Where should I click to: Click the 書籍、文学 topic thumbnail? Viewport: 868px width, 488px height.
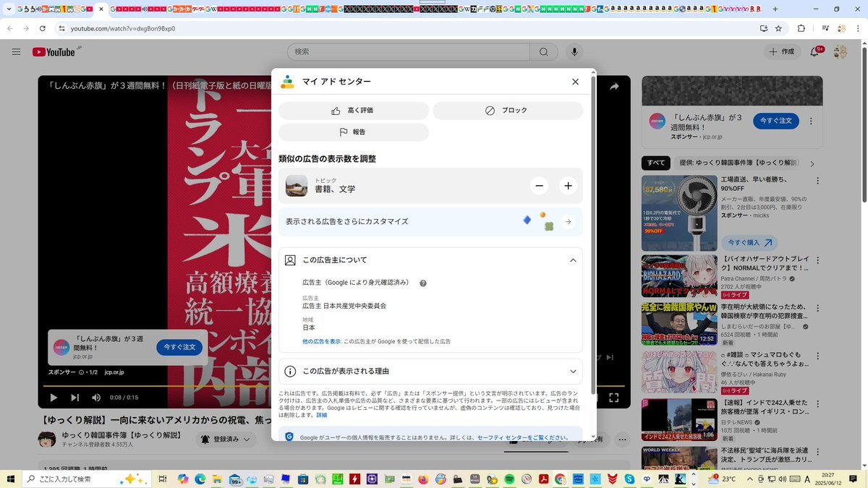point(297,186)
